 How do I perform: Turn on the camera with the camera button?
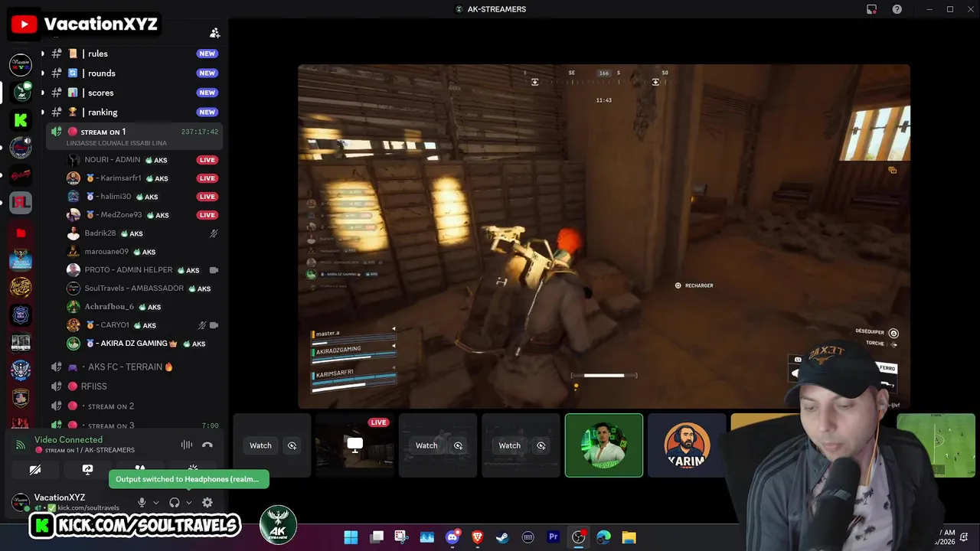tap(35, 469)
